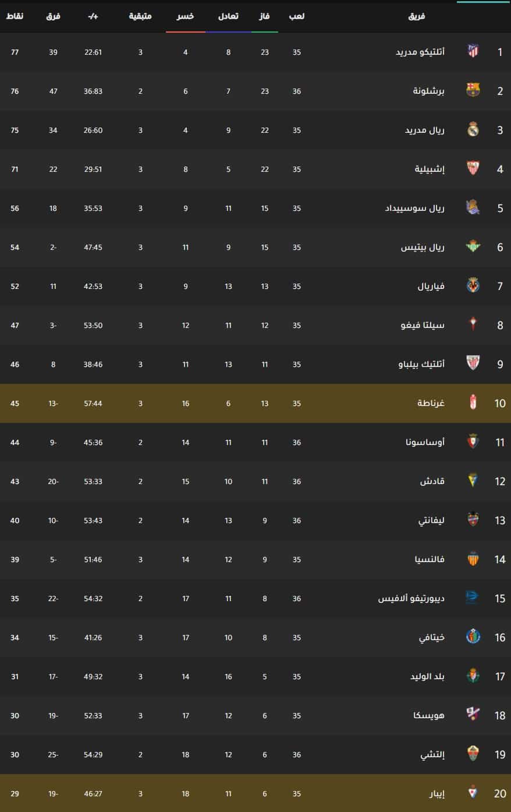Click the Real Betis green crest
The height and width of the screenshot is (812, 511).
pyautogui.click(x=473, y=246)
